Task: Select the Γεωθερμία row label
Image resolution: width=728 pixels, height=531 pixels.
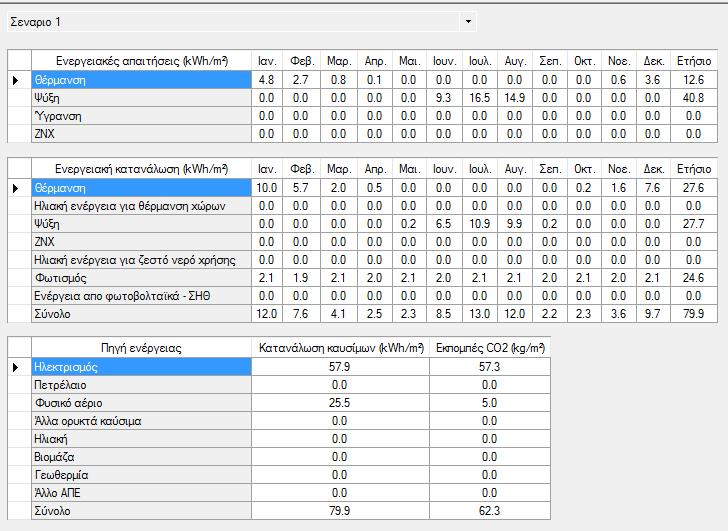Action: (142, 475)
